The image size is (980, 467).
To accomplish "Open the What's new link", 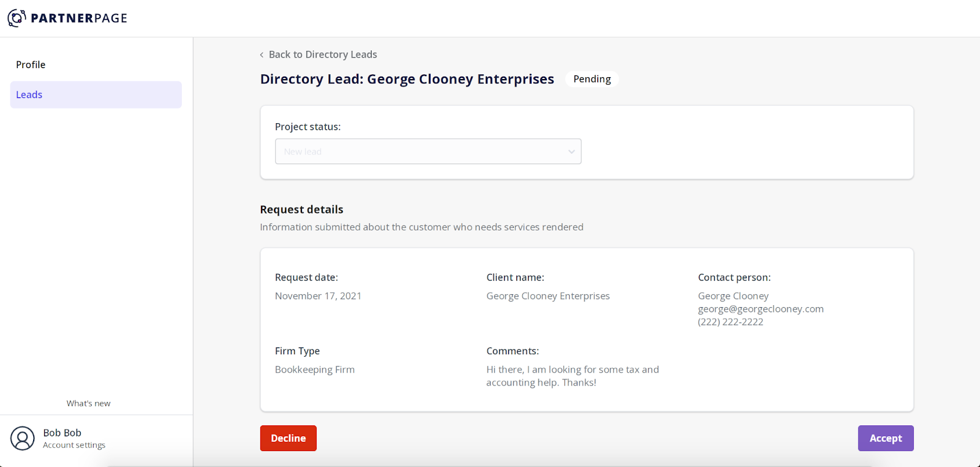I will coord(89,403).
